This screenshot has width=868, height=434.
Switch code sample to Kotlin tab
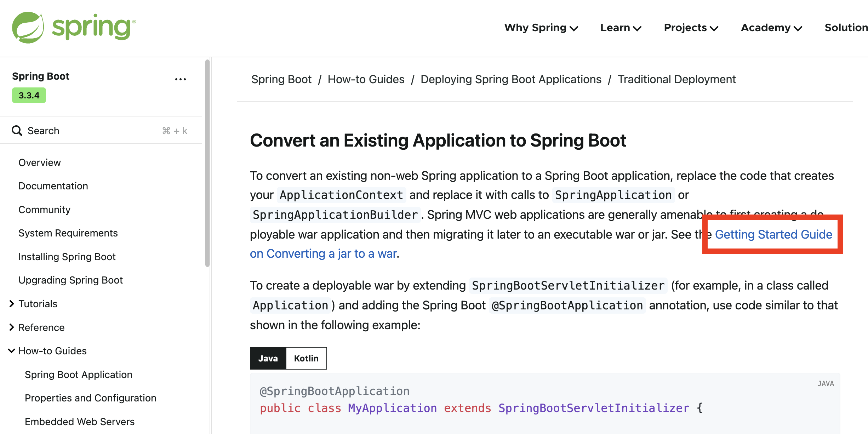pyautogui.click(x=306, y=358)
